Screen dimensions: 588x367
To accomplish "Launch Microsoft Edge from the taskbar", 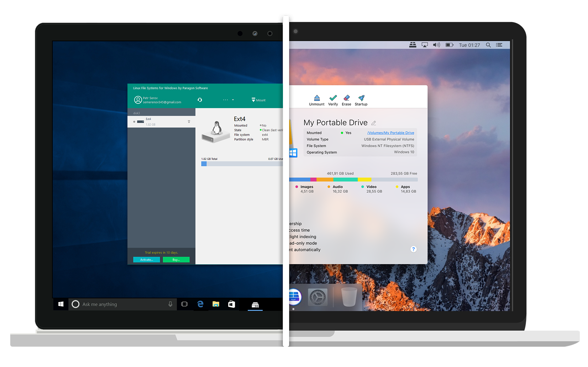I will click(200, 304).
